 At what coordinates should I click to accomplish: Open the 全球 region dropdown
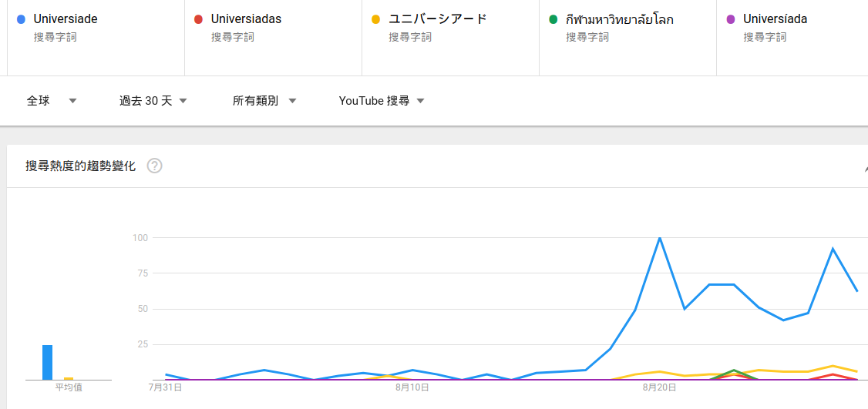click(52, 101)
